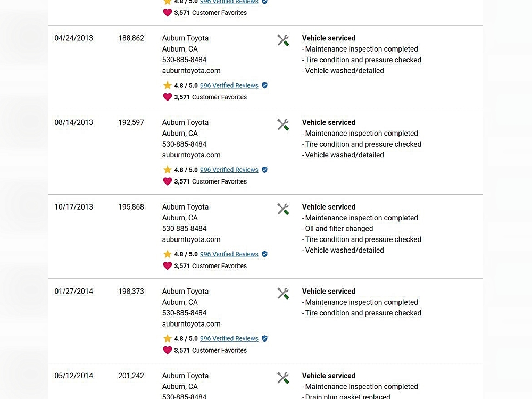The image size is (532, 399).
Task: Click the wrench icon for 04/24/2013 service
Action: [283, 40]
